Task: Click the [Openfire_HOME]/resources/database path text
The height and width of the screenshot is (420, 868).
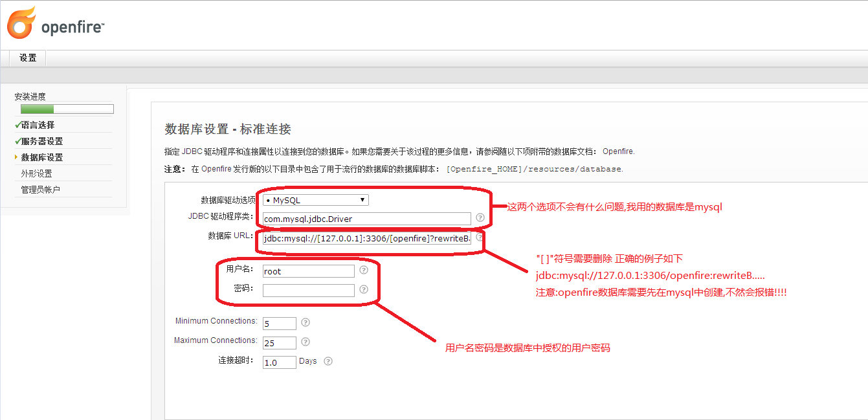Action: click(535, 169)
